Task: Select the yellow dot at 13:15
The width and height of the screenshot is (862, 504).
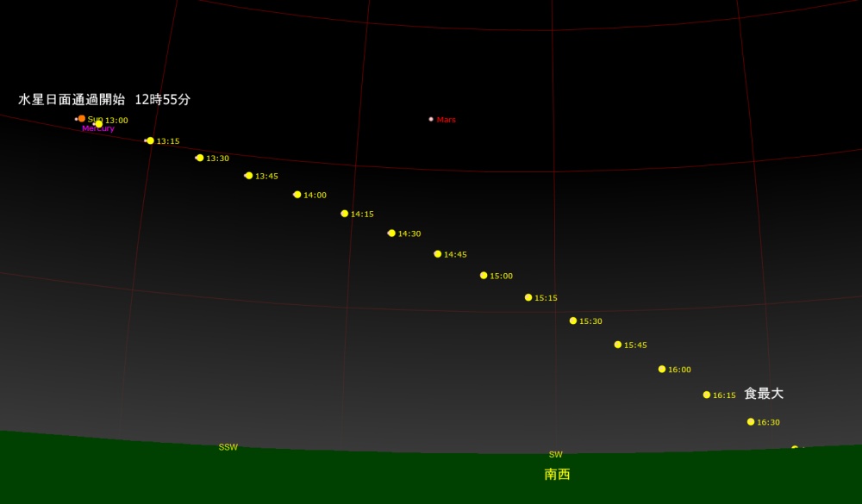Action: [x=150, y=140]
